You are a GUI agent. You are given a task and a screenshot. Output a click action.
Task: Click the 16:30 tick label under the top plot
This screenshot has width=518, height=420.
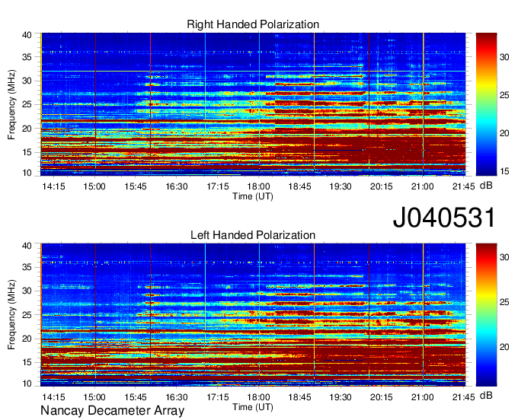[177, 186]
